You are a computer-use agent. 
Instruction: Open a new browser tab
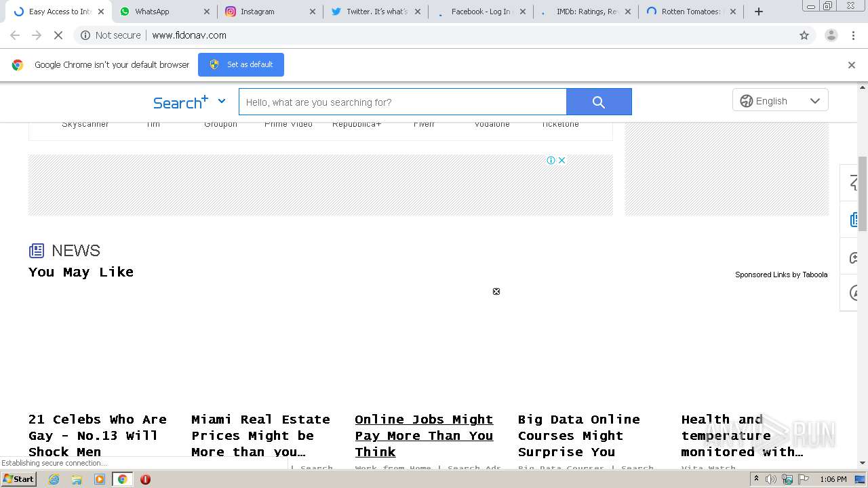759,12
